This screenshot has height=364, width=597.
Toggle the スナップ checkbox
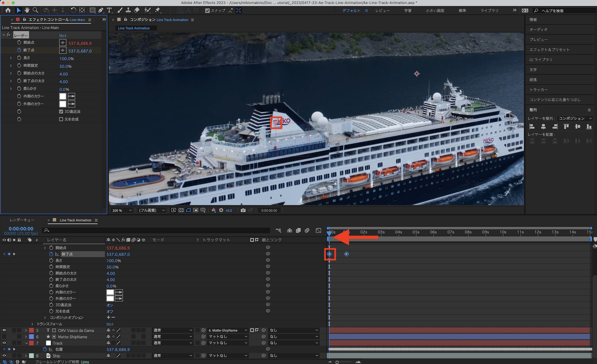pyautogui.click(x=207, y=11)
